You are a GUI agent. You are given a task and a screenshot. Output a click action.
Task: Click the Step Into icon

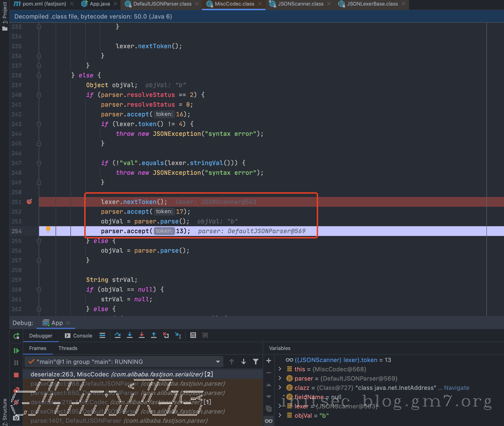130,335
